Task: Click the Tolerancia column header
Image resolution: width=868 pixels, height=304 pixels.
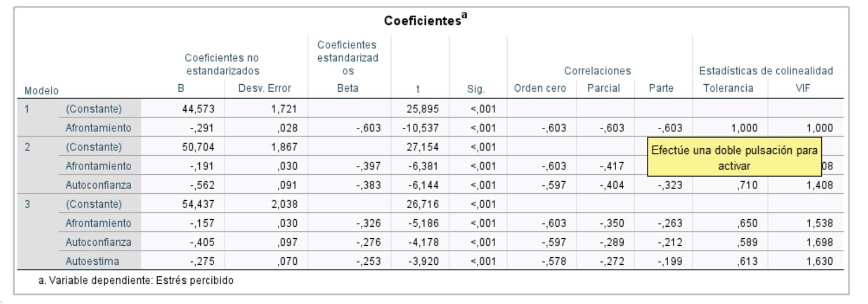Action: click(728, 88)
